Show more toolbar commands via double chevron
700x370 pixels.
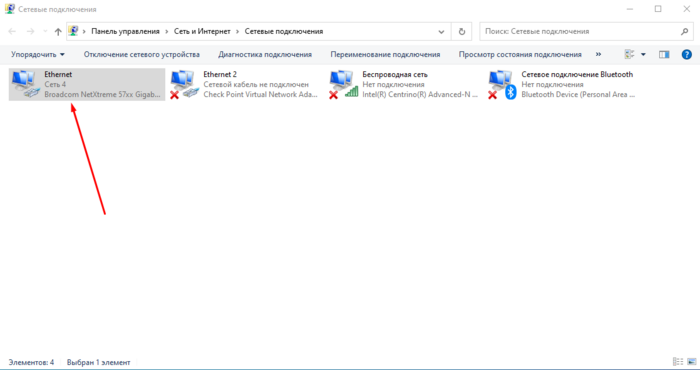click(x=598, y=54)
